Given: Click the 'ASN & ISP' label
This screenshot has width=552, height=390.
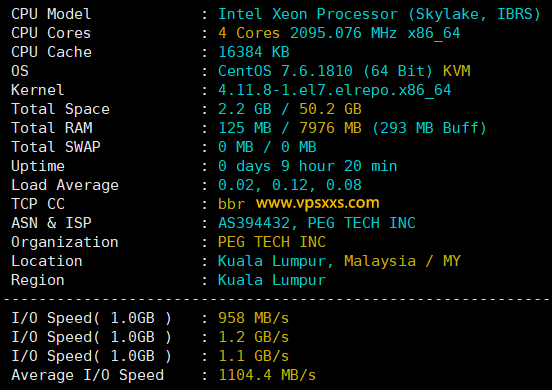Looking at the screenshot, I should 51,223.
